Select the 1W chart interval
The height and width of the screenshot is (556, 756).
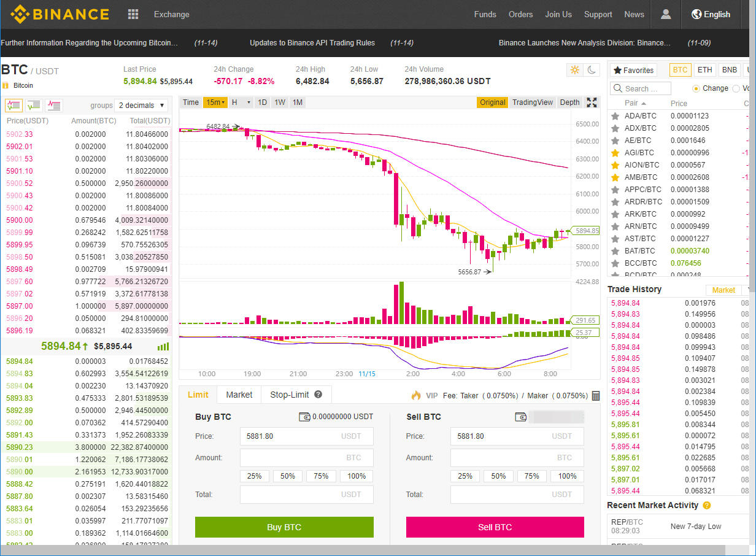pyautogui.click(x=280, y=102)
